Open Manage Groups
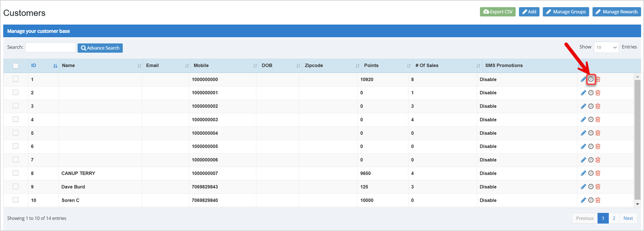644x231 pixels. tap(566, 12)
